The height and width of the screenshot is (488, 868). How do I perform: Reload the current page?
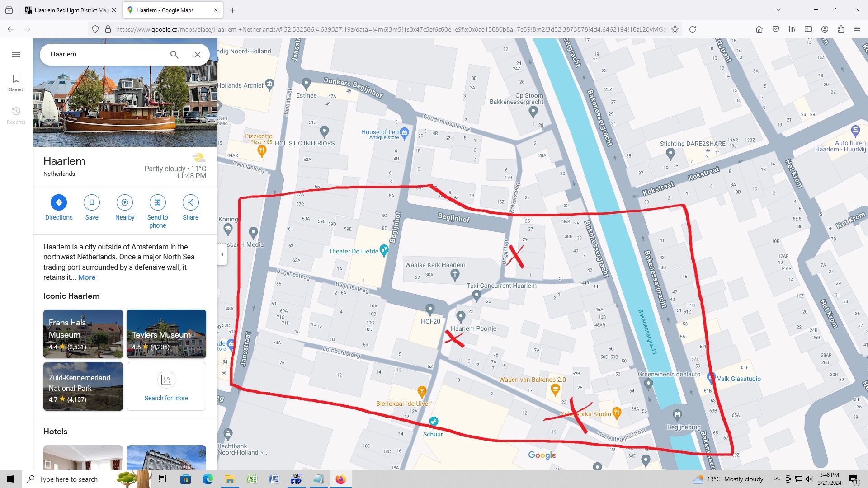point(692,29)
